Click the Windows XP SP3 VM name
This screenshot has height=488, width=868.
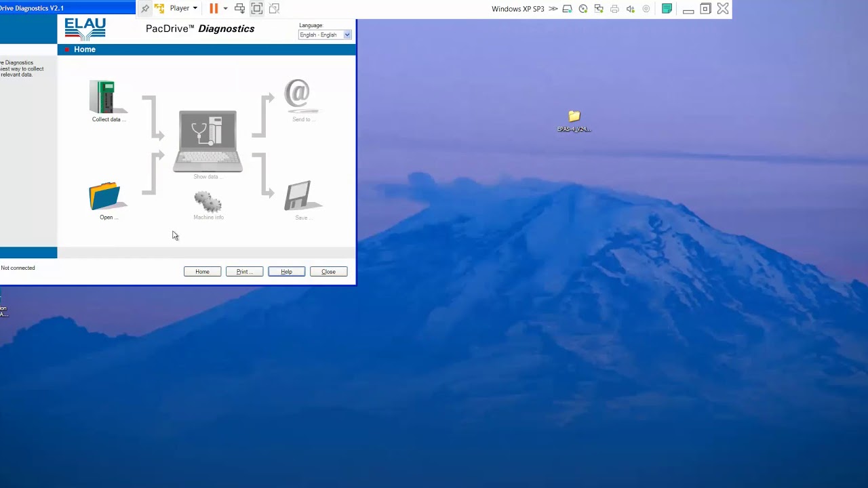[517, 9]
